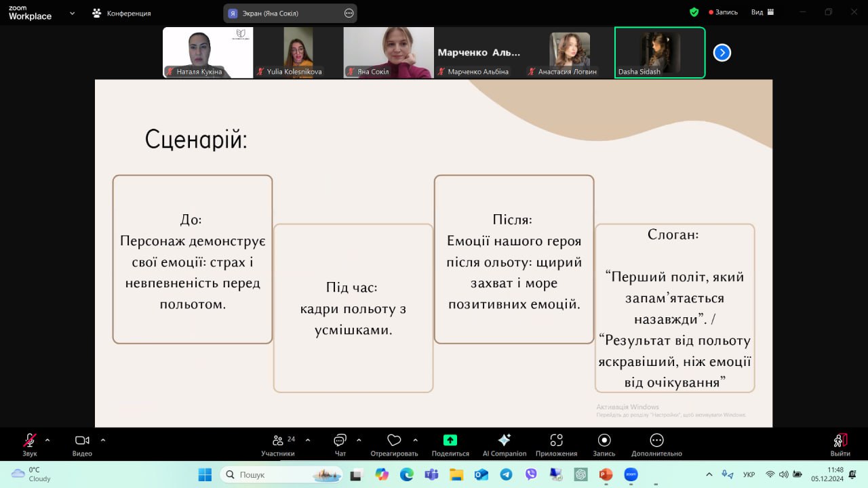This screenshot has height=488, width=868.
Task: Open Microsoft Teams from taskbar
Action: [x=431, y=474]
